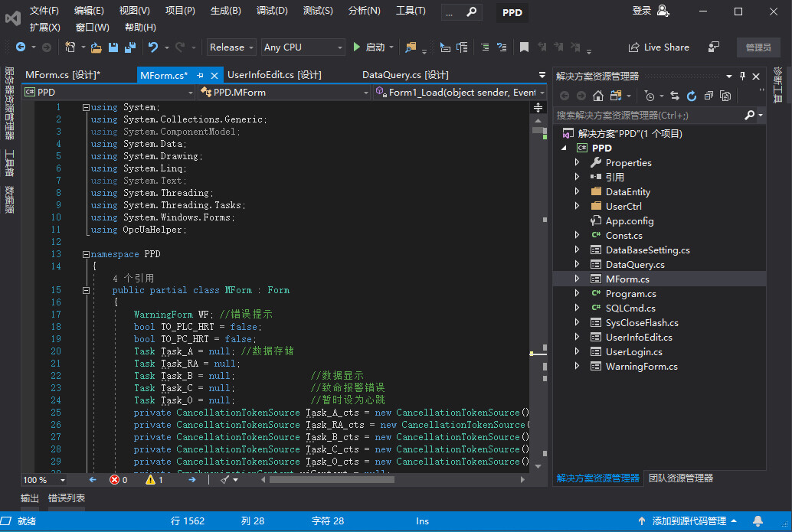Image resolution: width=792 pixels, height=532 pixels.
Task: Select App.config in the Solution Explorer
Action: tap(630, 221)
